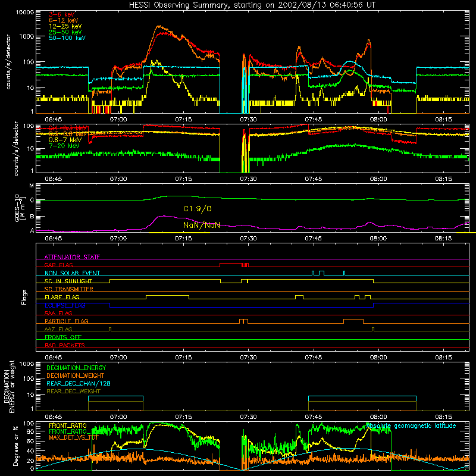
Task: Select the REAR_DEC_WEIGHT legend label
Action: point(73,392)
